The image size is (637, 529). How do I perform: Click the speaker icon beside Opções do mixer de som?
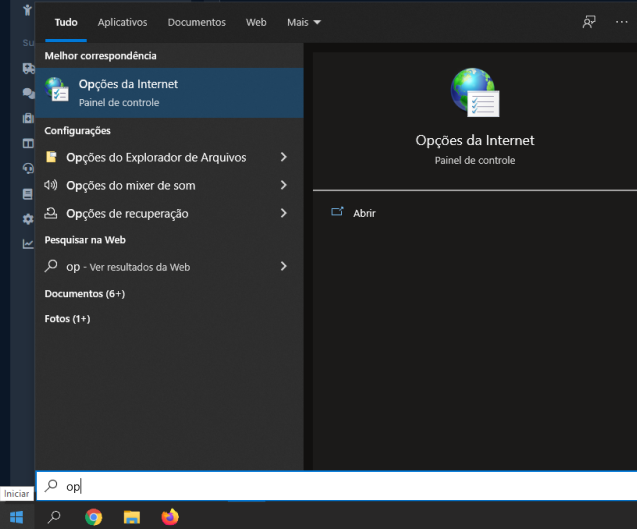pyautogui.click(x=51, y=185)
